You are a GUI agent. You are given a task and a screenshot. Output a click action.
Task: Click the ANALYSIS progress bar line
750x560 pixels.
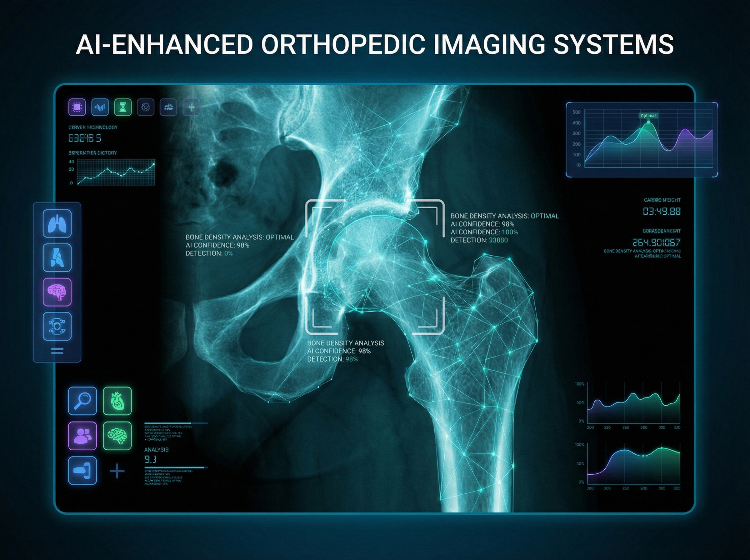(x=176, y=467)
